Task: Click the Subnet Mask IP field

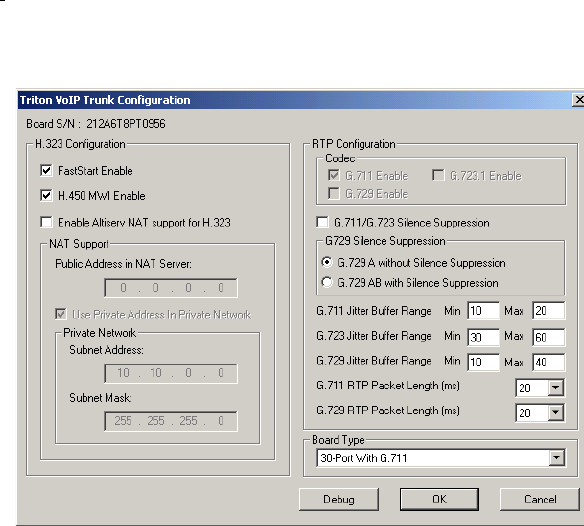Action: [x=171, y=421]
